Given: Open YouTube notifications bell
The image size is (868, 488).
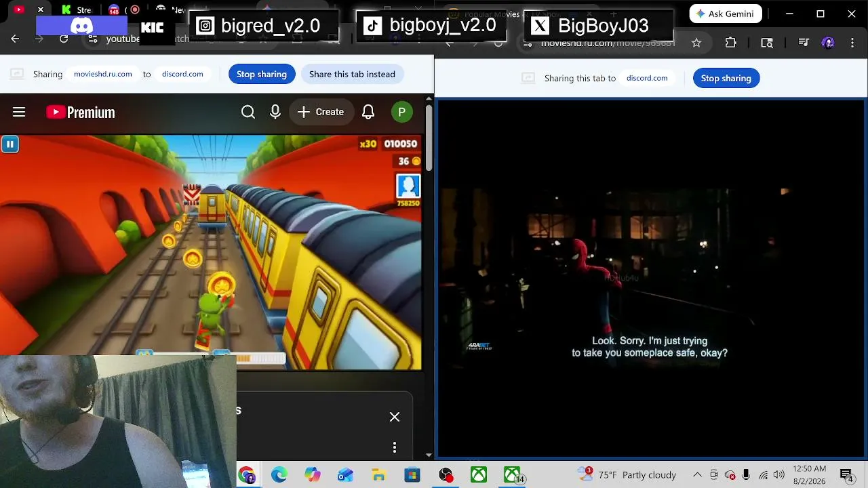Looking at the screenshot, I should pos(368,112).
